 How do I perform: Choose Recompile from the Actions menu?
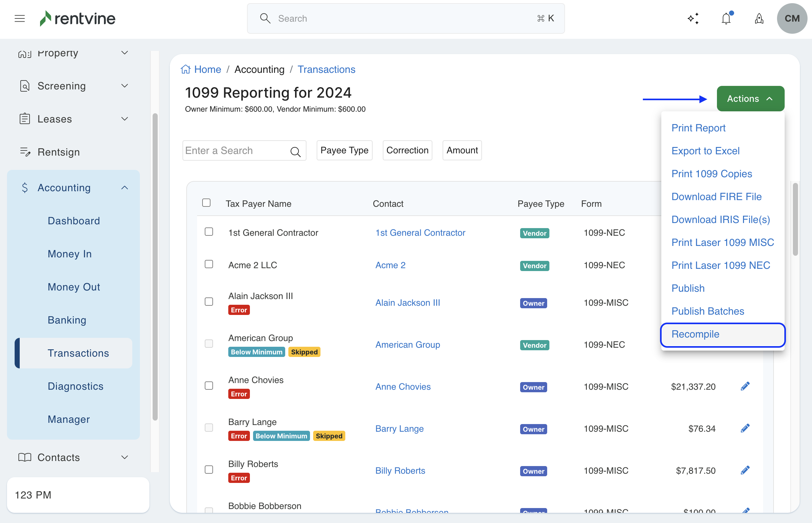tap(695, 334)
